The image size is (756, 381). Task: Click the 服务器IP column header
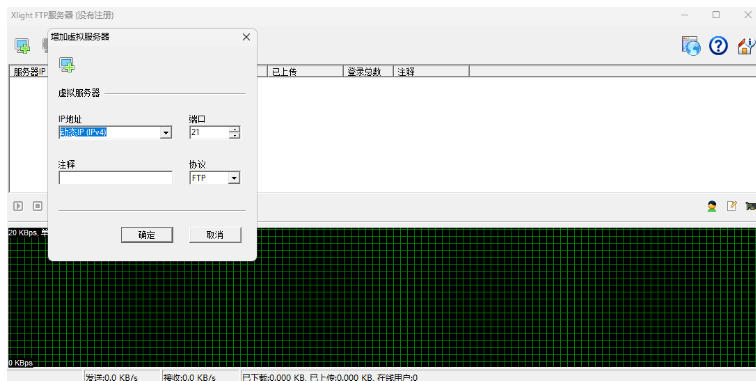pyautogui.click(x=29, y=72)
